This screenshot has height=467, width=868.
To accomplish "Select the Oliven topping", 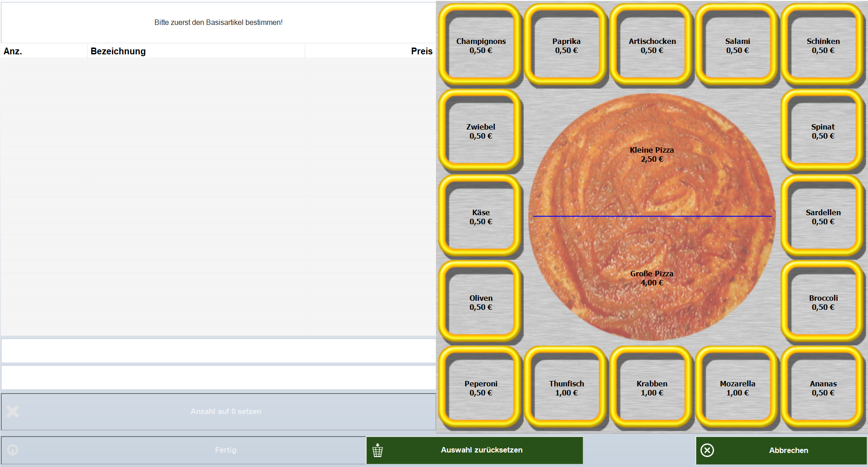I will click(x=480, y=302).
